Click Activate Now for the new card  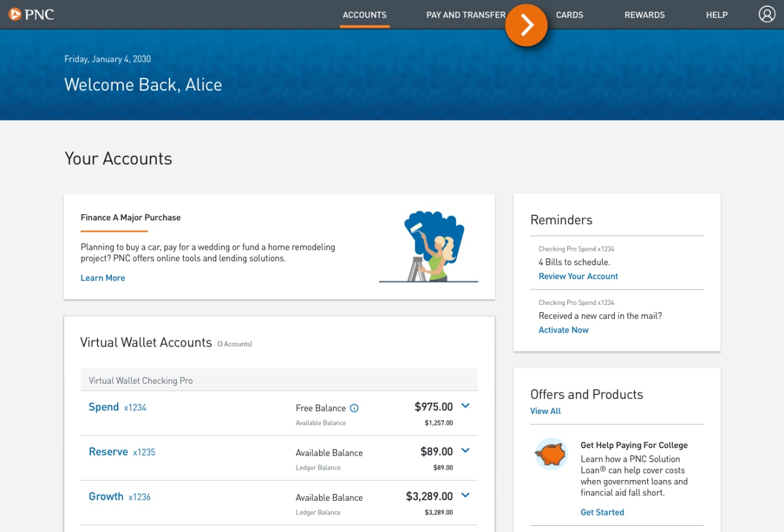point(563,329)
